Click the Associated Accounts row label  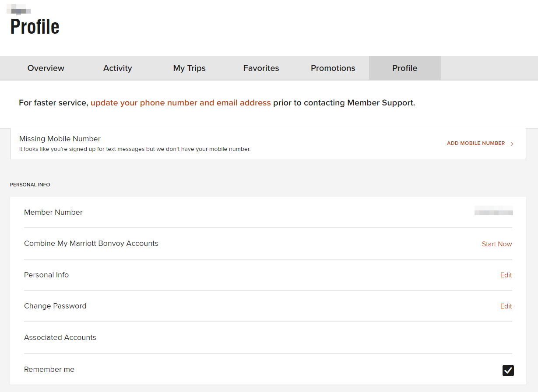[60, 338]
